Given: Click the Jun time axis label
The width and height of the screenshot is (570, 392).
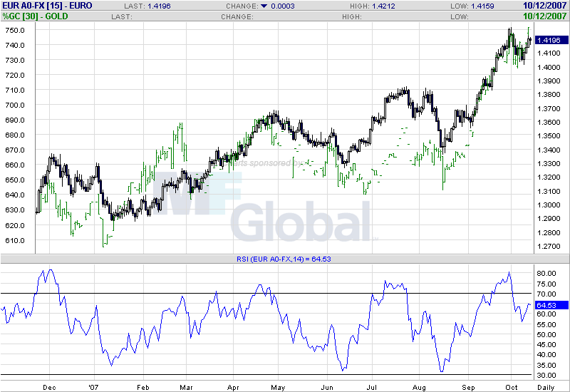Looking at the screenshot, I should click(327, 387).
